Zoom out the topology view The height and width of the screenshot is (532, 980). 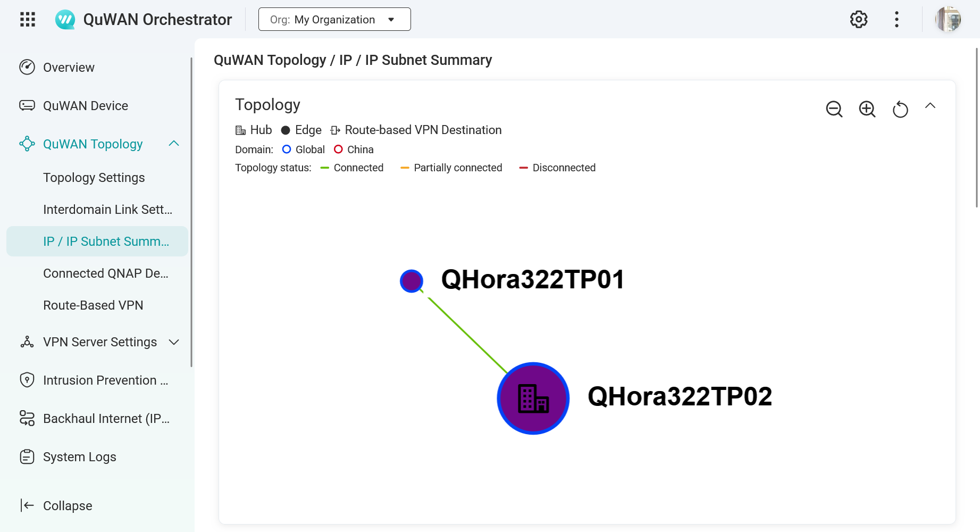pos(834,109)
